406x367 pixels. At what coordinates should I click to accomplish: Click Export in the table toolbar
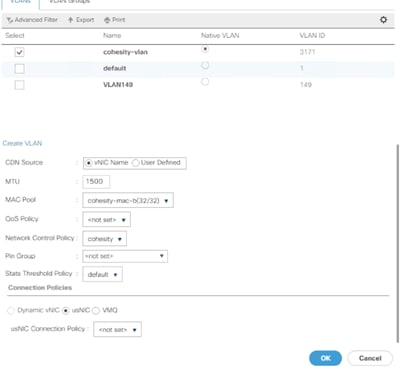(x=81, y=20)
